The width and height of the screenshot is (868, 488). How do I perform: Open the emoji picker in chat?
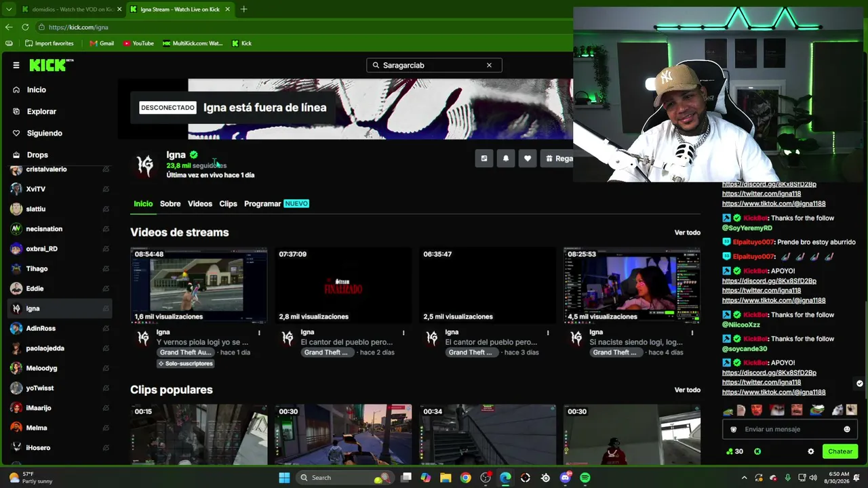pyautogui.click(x=847, y=429)
